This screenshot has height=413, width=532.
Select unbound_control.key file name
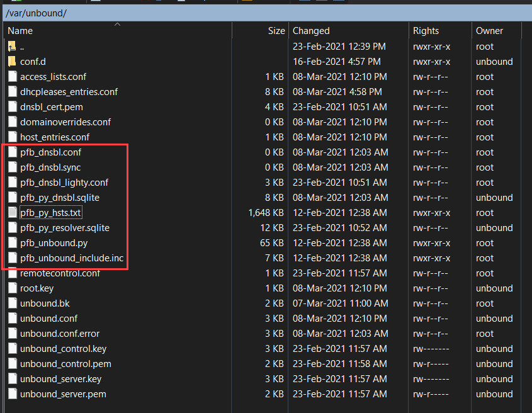(x=63, y=349)
